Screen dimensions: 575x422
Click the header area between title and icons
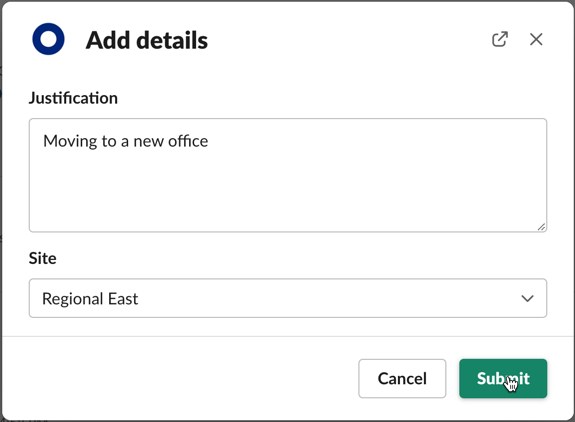tap(348, 40)
